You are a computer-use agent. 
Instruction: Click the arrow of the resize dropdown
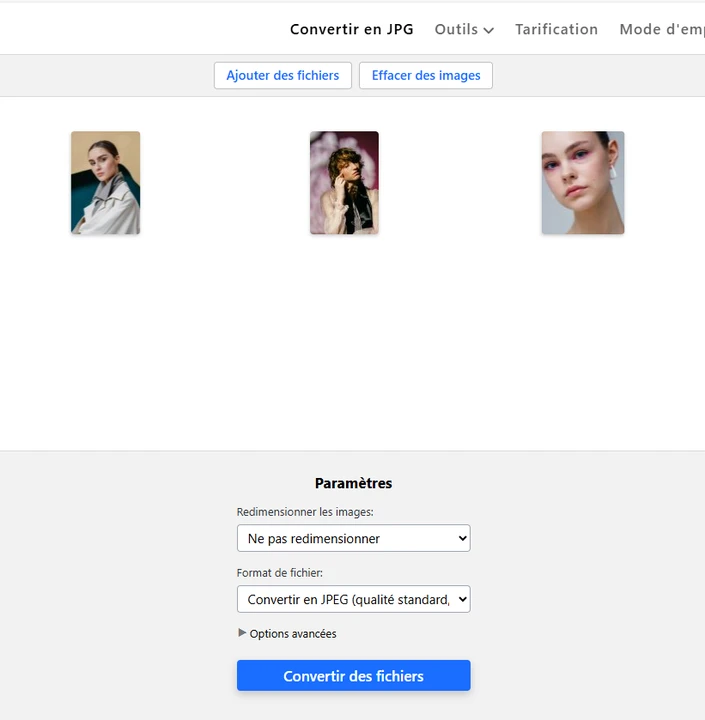(461, 538)
